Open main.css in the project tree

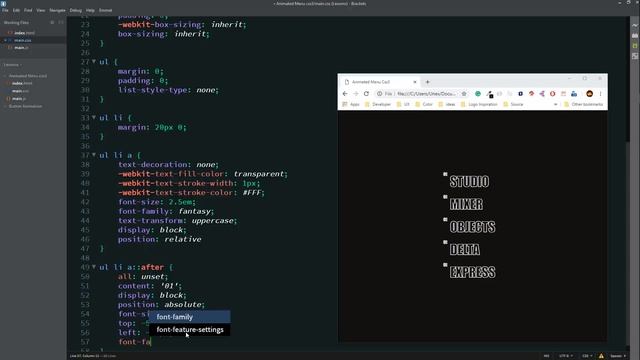coord(20,91)
